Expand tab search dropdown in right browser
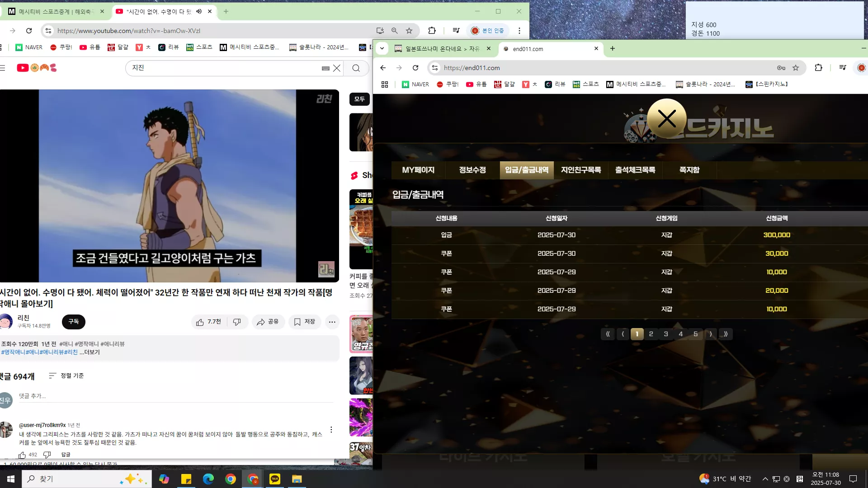Image resolution: width=868 pixels, height=488 pixels. pos(382,48)
